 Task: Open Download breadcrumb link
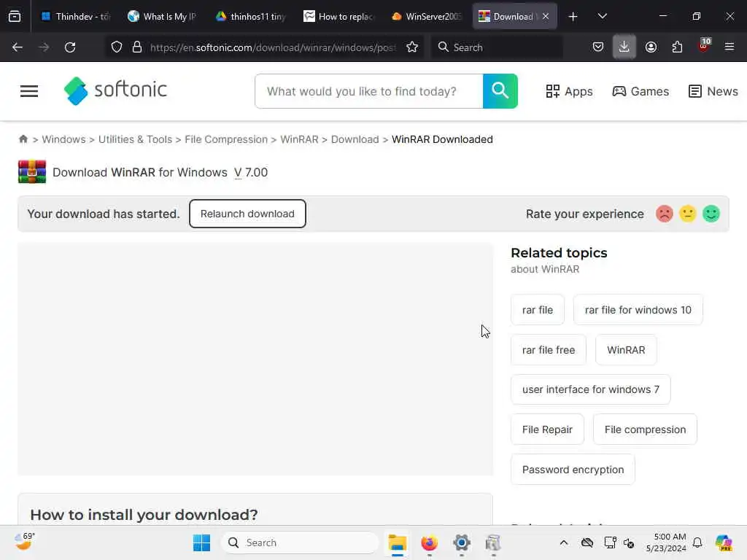tap(355, 139)
